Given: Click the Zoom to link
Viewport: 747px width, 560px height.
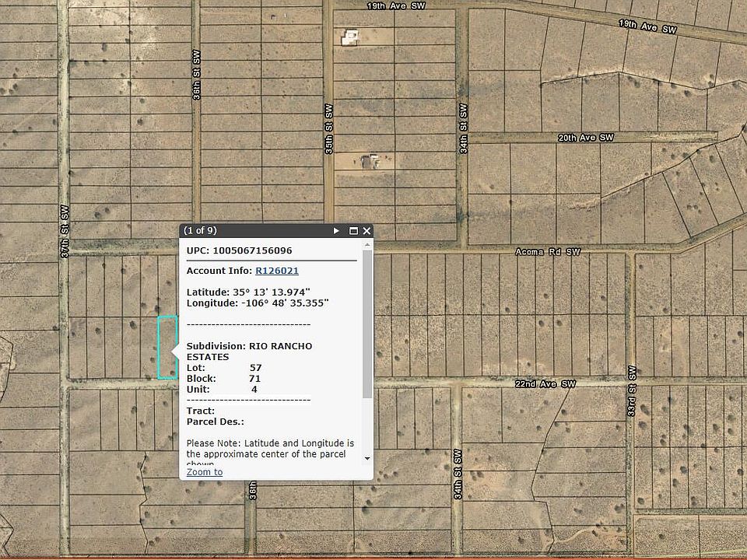Looking at the screenshot, I should tap(205, 472).
